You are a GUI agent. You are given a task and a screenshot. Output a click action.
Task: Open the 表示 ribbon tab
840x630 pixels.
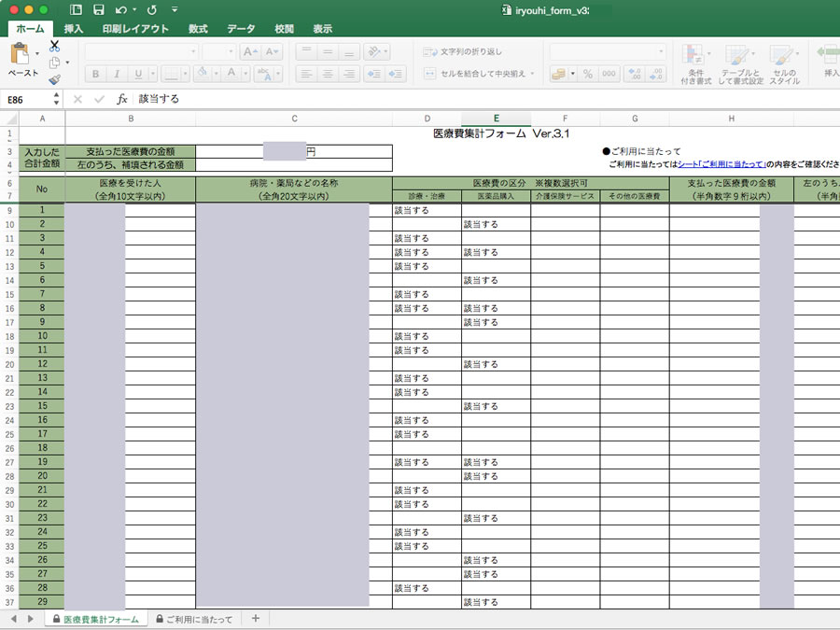coord(323,29)
